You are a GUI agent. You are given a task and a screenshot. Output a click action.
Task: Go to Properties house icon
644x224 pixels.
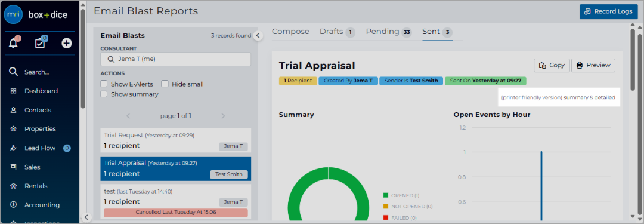click(14, 129)
